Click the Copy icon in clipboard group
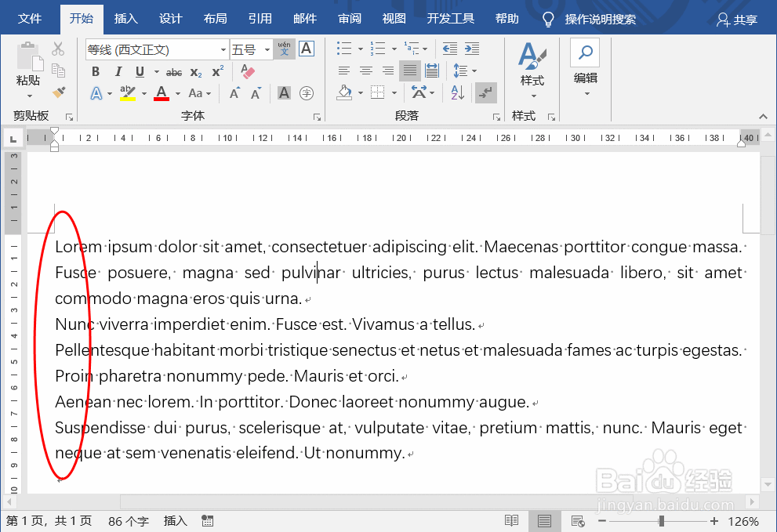The height and width of the screenshot is (532, 777). [58, 71]
